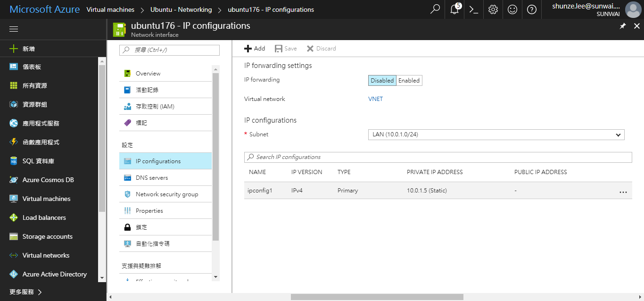This screenshot has width=644, height=301.
Task: Click the network interface blade icon
Action: coord(119,30)
